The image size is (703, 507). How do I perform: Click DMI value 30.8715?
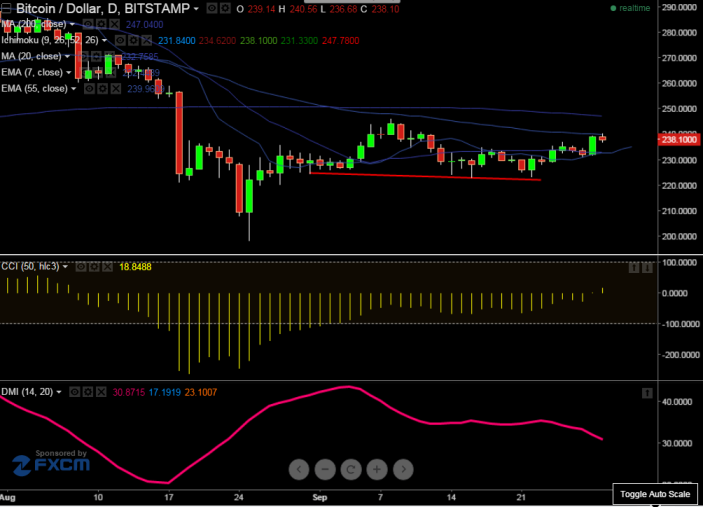pos(129,393)
